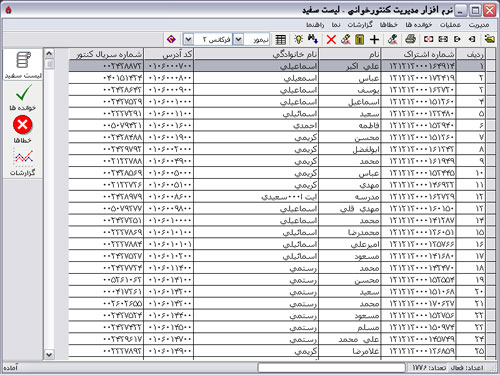Viewport: 500px width, 375px height.
Task: Select the name cell محمدرضا
Action: pos(350,232)
